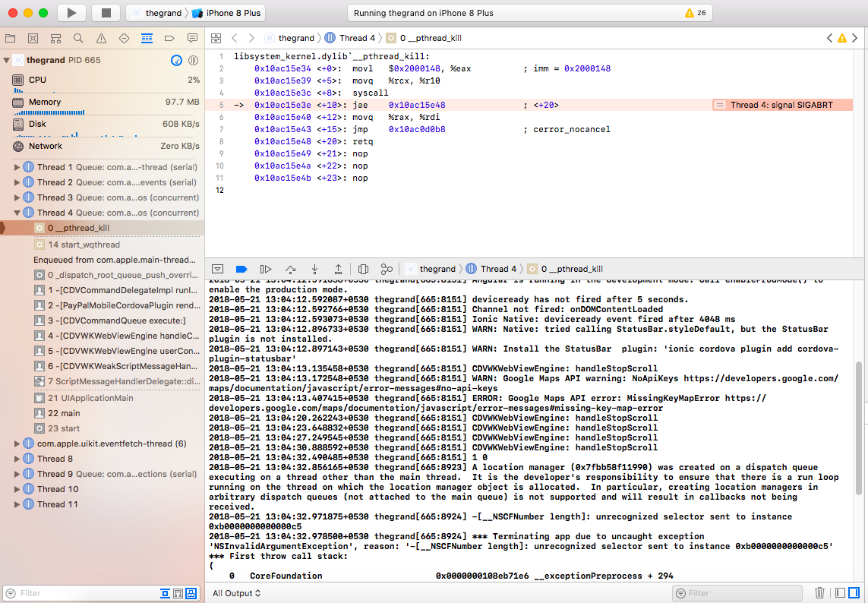Click the console Filter field

click(737, 593)
